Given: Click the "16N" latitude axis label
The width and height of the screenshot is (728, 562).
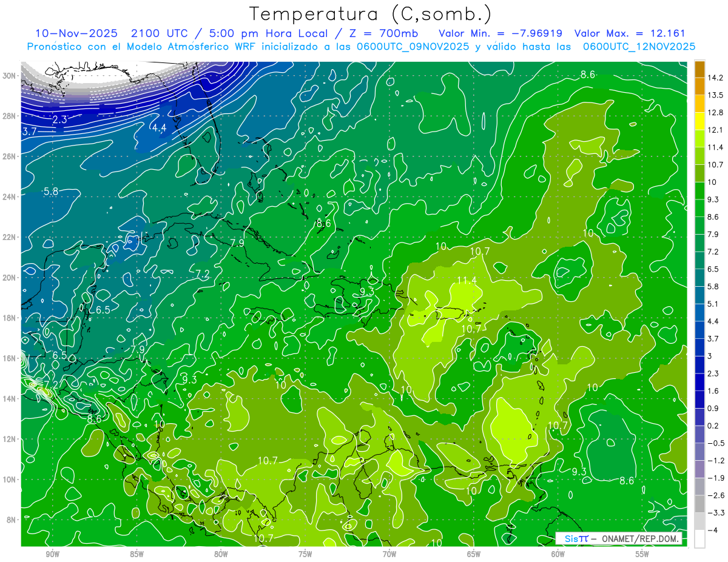Looking at the screenshot, I should [10, 358].
